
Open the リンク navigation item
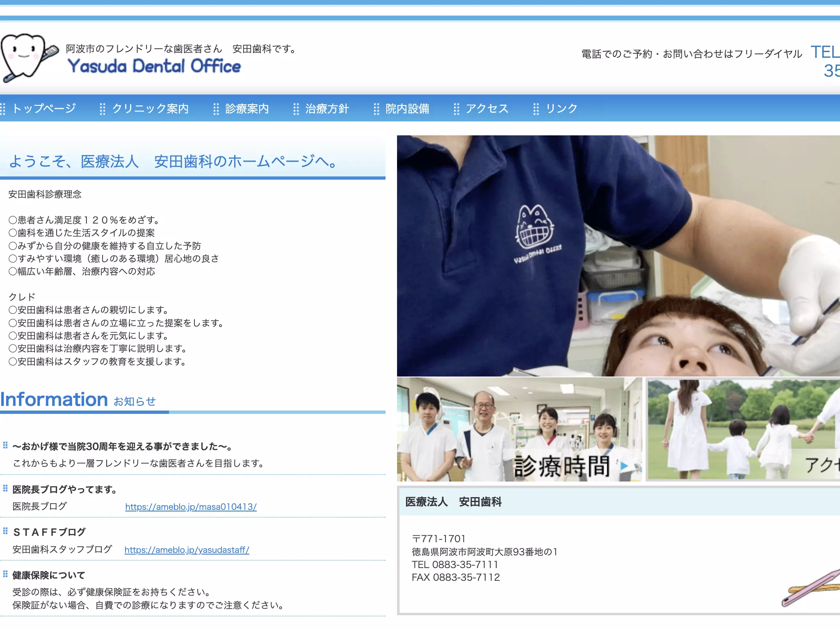pos(562,108)
